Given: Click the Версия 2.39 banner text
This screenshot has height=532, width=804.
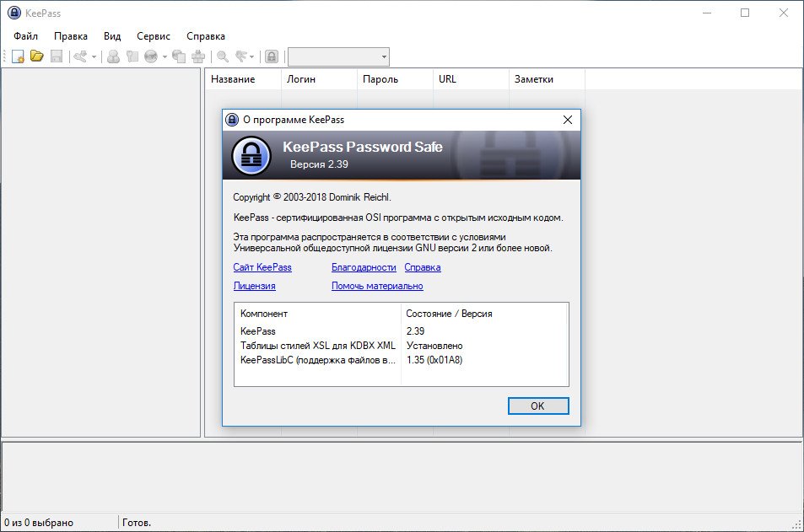Looking at the screenshot, I should click(319, 164).
